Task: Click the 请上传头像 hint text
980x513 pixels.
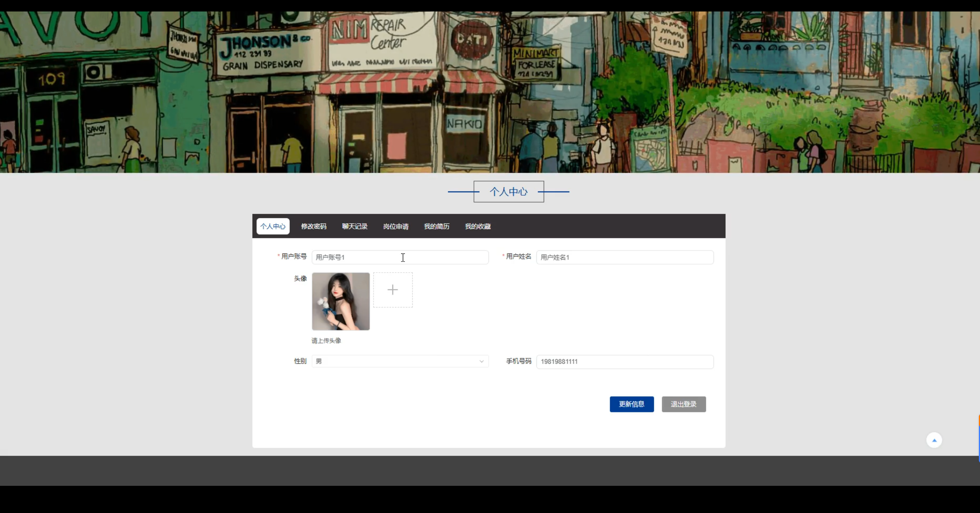Action: coord(326,341)
